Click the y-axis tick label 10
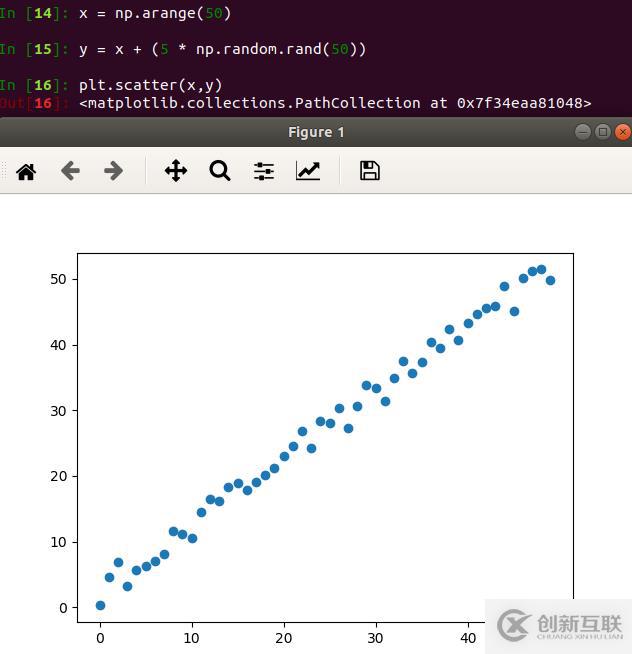The image size is (632, 654). coord(58,542)
